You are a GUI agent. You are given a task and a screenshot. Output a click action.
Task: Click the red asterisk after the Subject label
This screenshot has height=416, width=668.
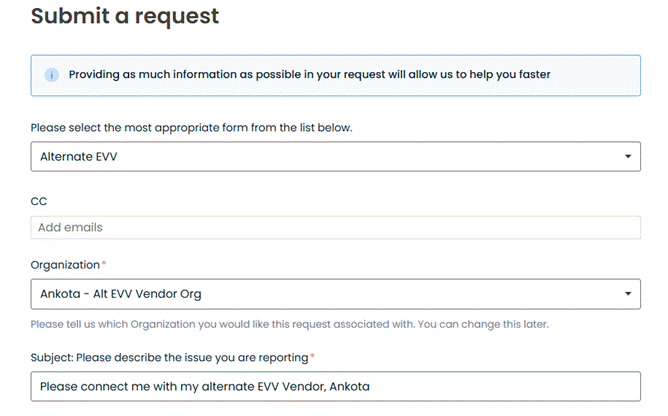coord(312,356)
